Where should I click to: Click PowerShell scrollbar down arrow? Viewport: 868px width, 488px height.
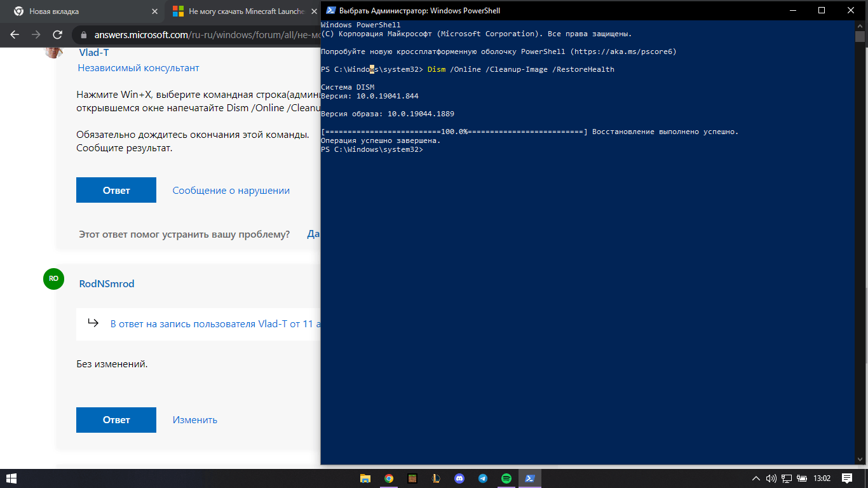(x=860, y=460)
